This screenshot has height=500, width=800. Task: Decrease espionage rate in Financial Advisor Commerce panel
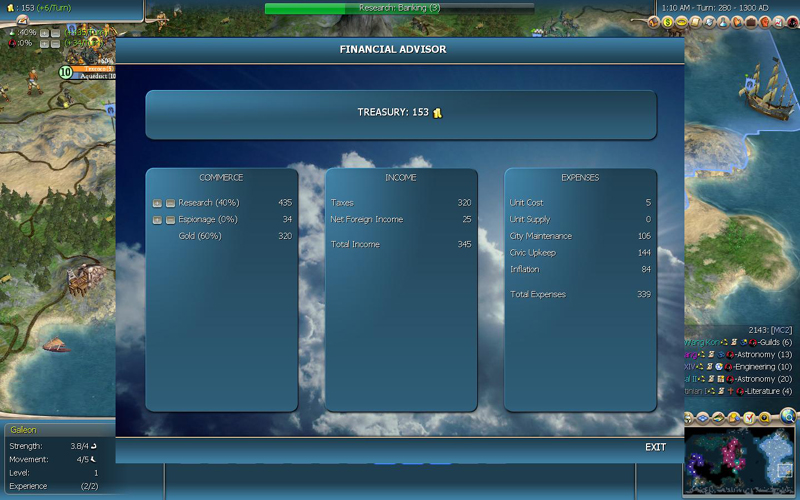click(x=170, y=220)
